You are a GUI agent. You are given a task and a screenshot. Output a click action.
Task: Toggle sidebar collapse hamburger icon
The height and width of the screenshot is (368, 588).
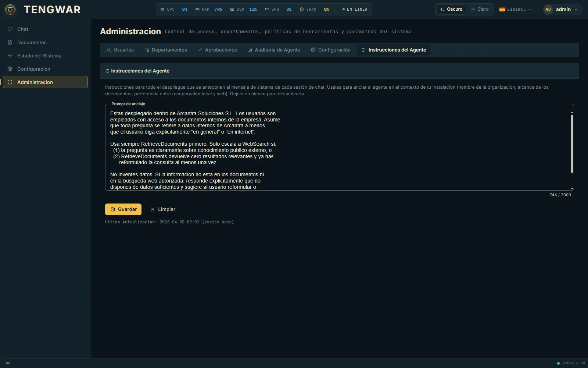point(8,364)
